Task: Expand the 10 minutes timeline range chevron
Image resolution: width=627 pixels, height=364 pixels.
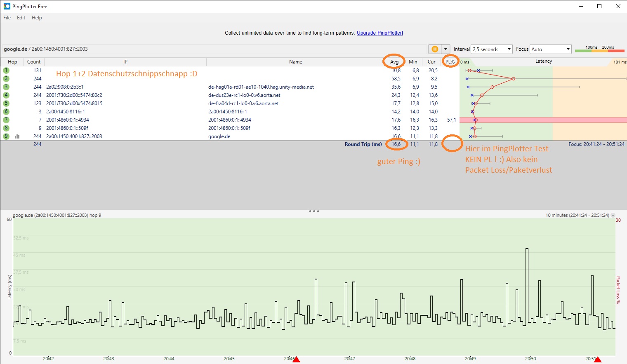Action: [x=613, y=215]
